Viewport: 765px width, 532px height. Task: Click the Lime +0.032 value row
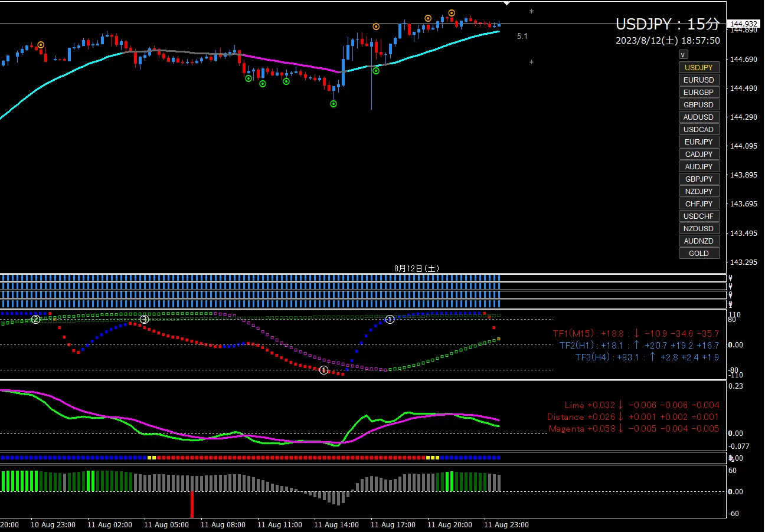tap(642, 405)
